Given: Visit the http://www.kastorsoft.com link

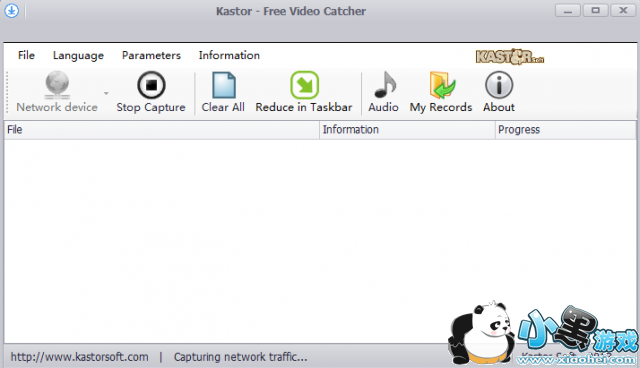Looking at the screenshot, I should 79,357.
